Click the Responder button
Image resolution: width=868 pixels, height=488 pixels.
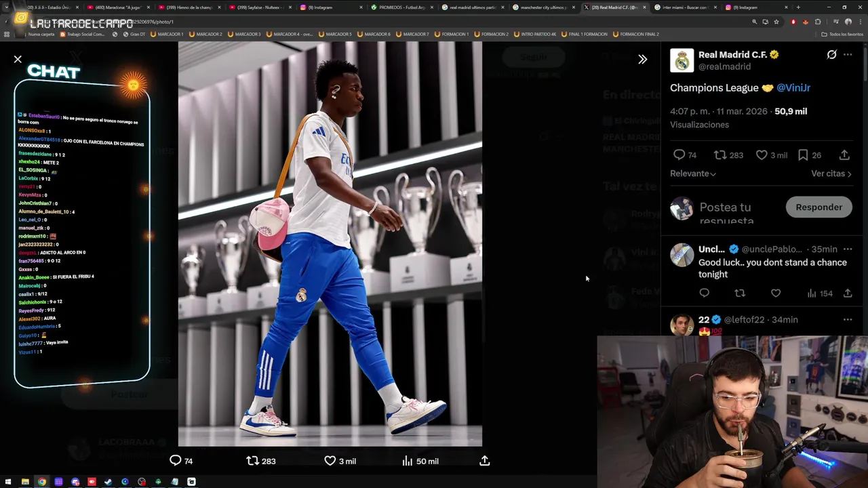(x=818, y=207)
